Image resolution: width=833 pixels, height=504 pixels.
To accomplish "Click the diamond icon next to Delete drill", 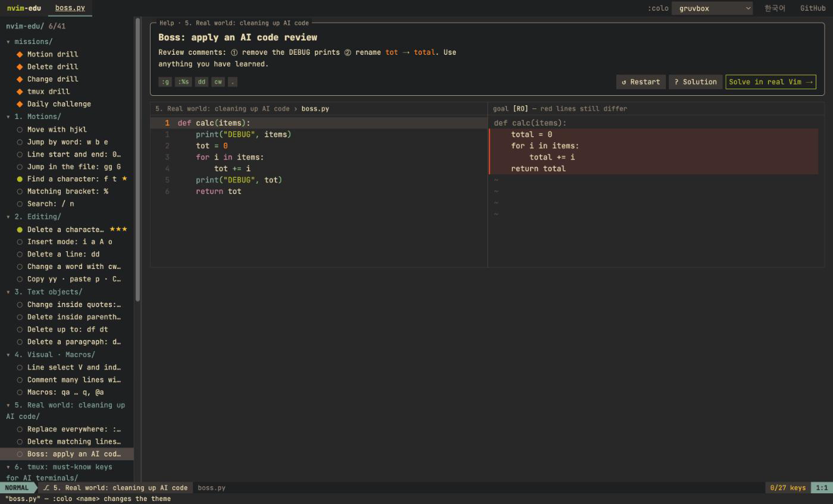I will (x=20, y=67).
